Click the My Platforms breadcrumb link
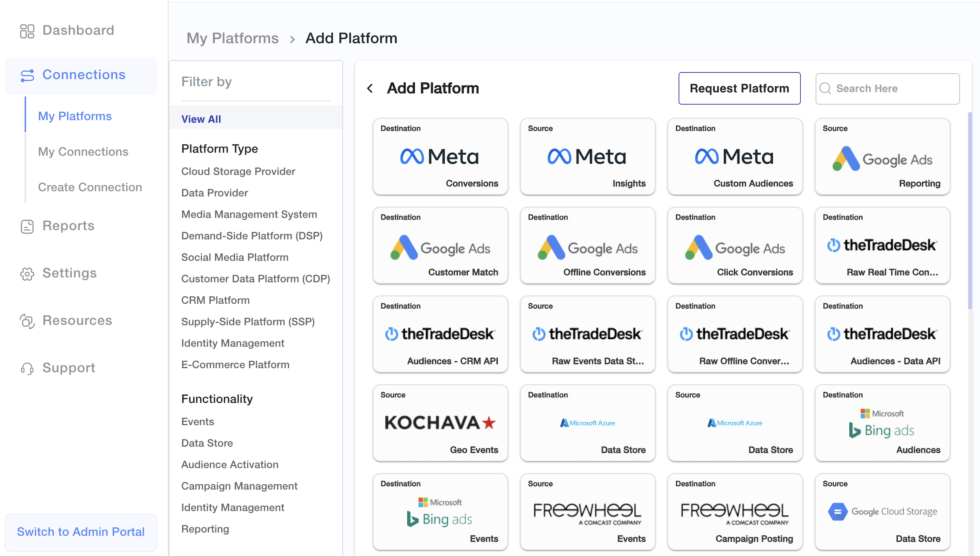This screenshot has width=980, height=556. point(232,38)
